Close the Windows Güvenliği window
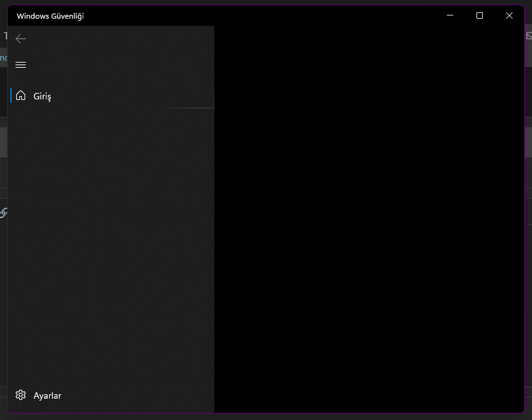This screenshot has width=532, height=420. tap(509, 15)
